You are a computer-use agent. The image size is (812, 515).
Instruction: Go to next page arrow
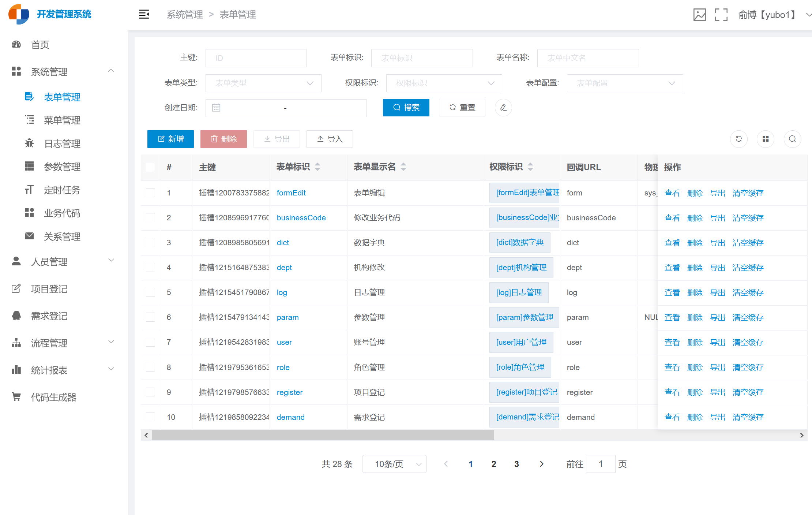tap(542, 464)
